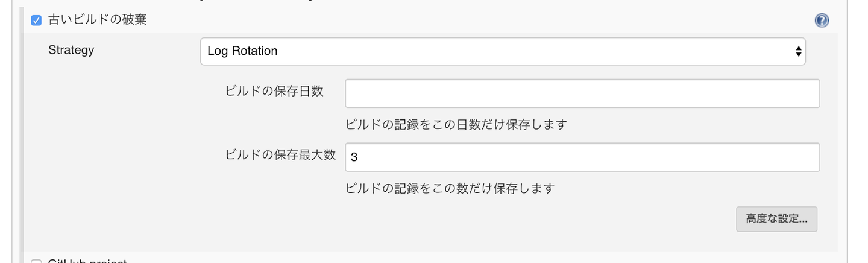The width and height of the screenshot is (868, 263).
Task: Focus the ビルドの保存最大数 input field
Action: (x=582, y=157)
